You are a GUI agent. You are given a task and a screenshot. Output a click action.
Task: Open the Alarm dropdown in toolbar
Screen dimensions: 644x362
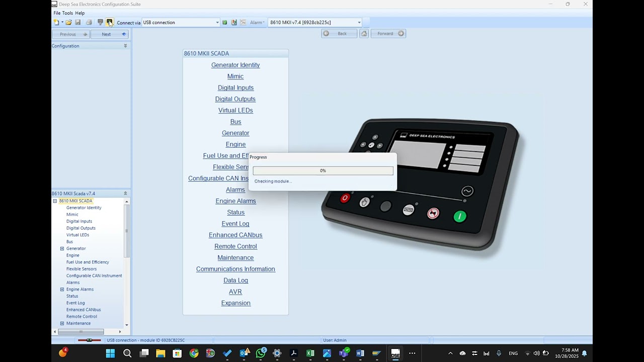tap(257, 22)
